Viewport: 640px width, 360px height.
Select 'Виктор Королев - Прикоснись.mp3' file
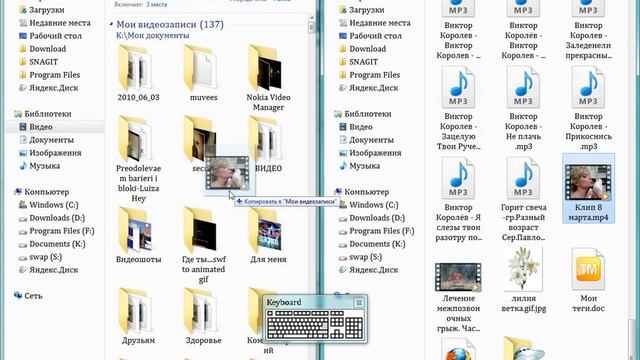click(x=588, y=108)
